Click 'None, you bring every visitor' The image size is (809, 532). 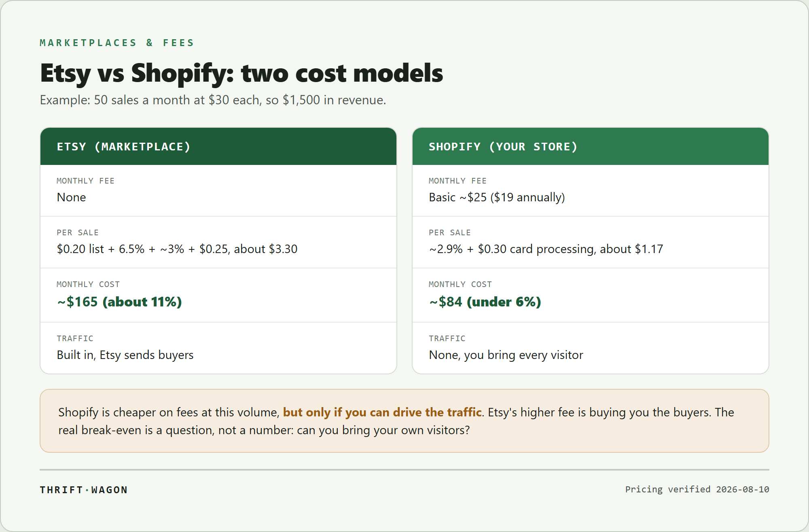pyautogui.click(x=506, y=355)
